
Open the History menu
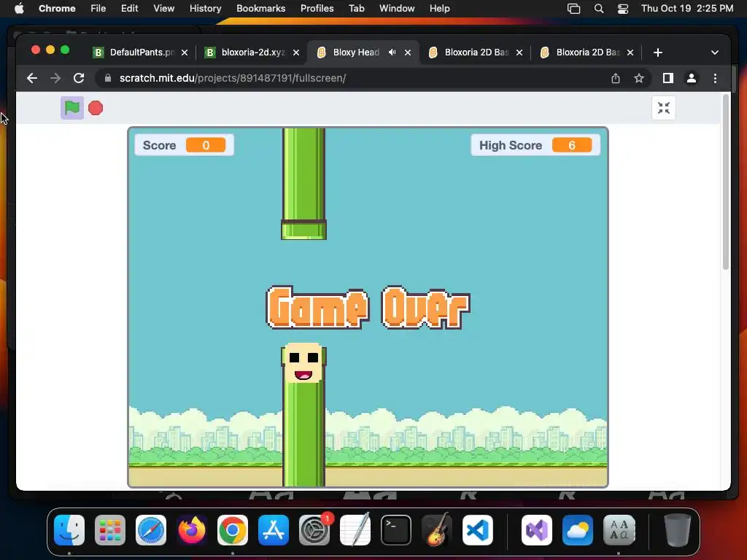pos(205,9)
